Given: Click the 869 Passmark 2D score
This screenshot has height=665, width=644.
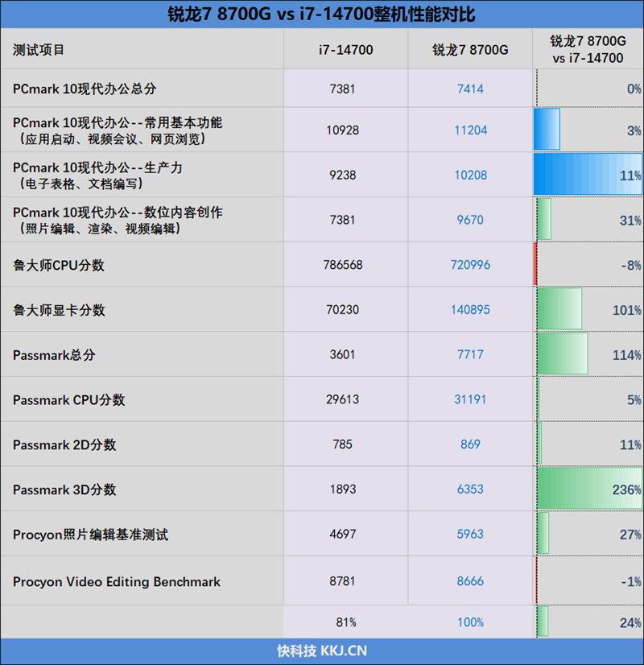Looking at the screenshot, I should coord(470,444).
